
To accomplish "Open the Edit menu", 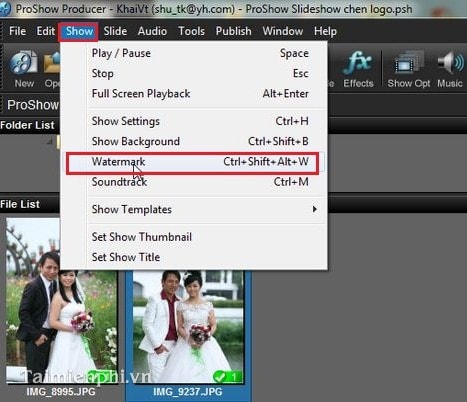I will [x=46, y=31].
